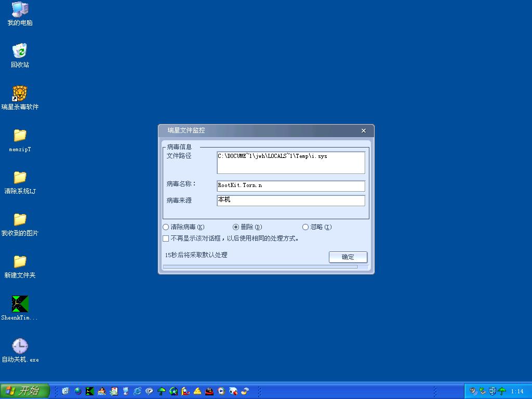The image size is (532, 399).
Task: Click the black-green Sheenk icon in quick launch
Action: tap(89, 391)
